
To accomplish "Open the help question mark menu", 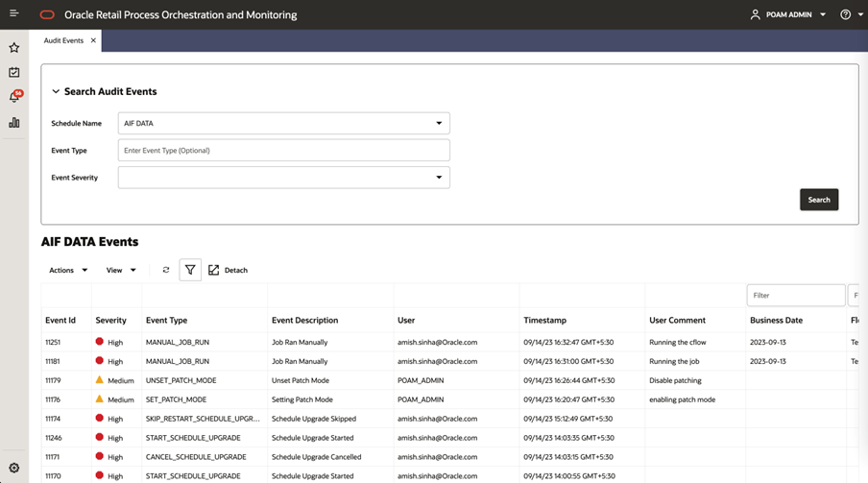I will (851, 14).
